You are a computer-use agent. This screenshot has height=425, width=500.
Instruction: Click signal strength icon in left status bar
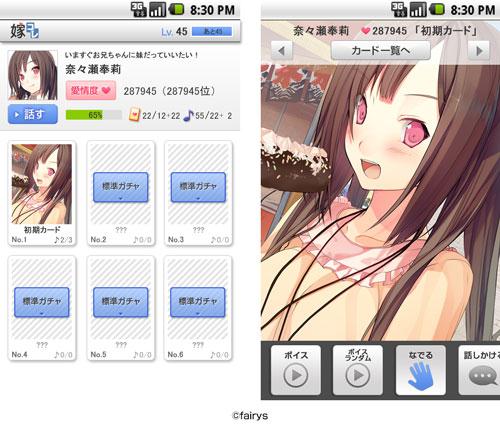click(x=157, y=9)
